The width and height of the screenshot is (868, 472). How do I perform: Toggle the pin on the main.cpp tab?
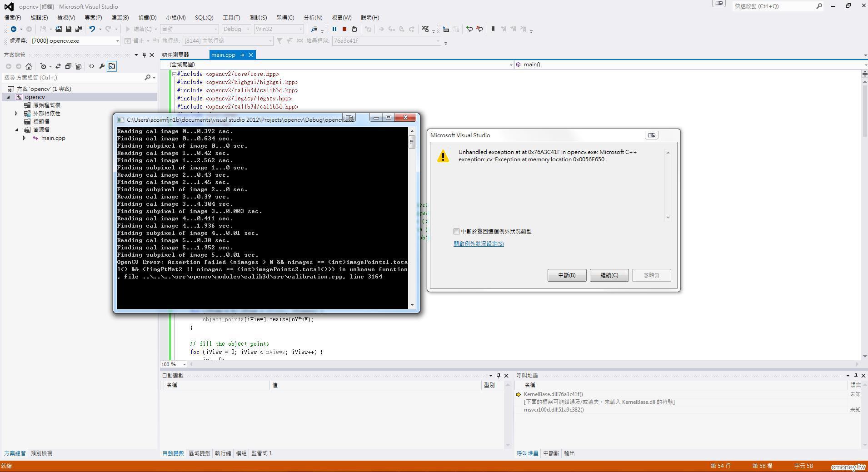pos(242,55)
